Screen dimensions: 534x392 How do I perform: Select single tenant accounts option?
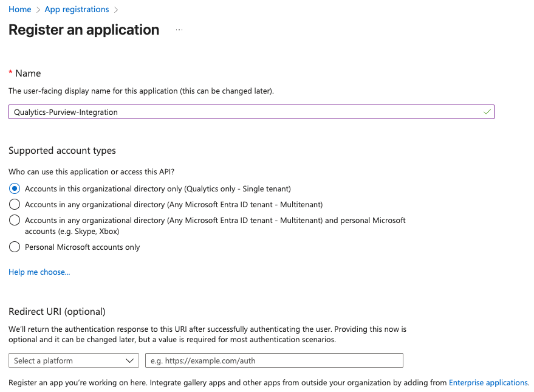[x=14, y=188]
